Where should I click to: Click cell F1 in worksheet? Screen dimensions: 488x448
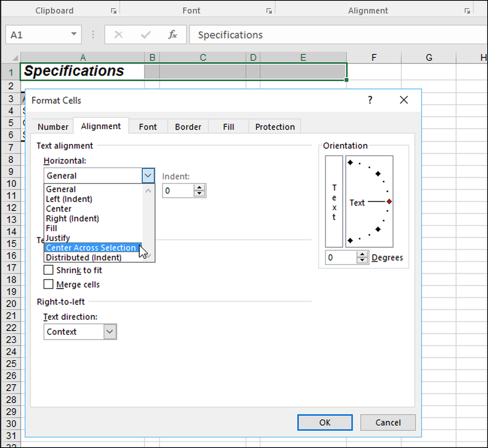click(374, 72)
